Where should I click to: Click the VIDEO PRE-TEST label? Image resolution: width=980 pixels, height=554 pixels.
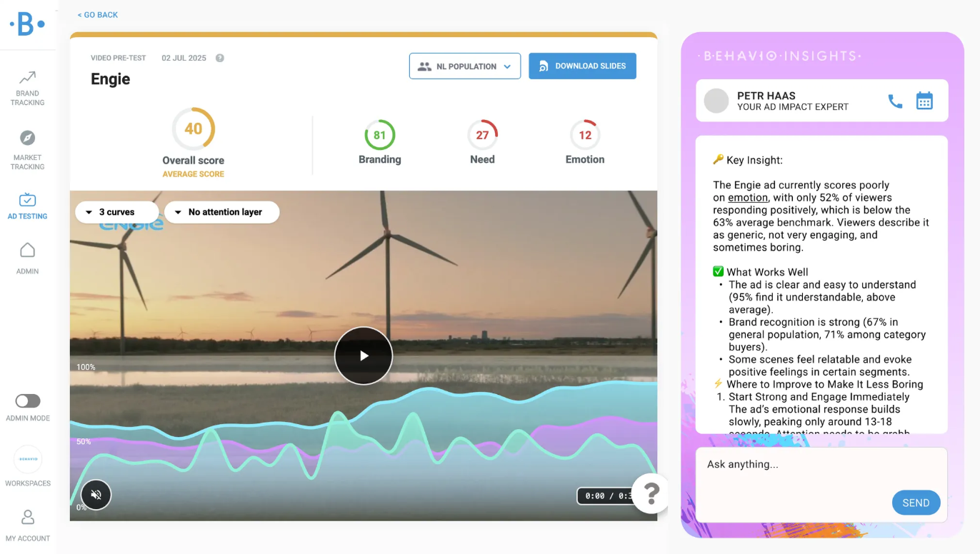click(119, 58)
